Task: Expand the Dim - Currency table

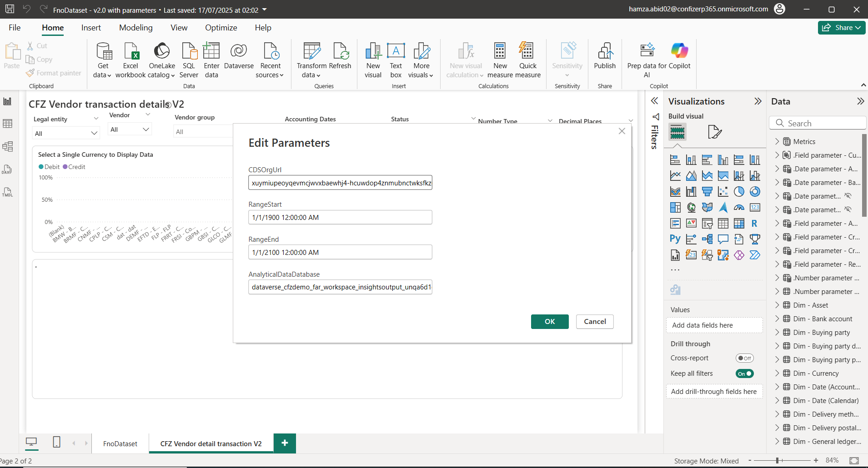Action: [777, 373]
